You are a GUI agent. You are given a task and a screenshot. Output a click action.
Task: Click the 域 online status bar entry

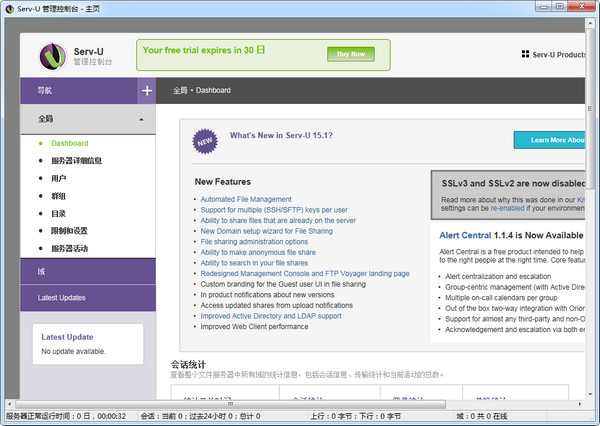click(481, 416)
